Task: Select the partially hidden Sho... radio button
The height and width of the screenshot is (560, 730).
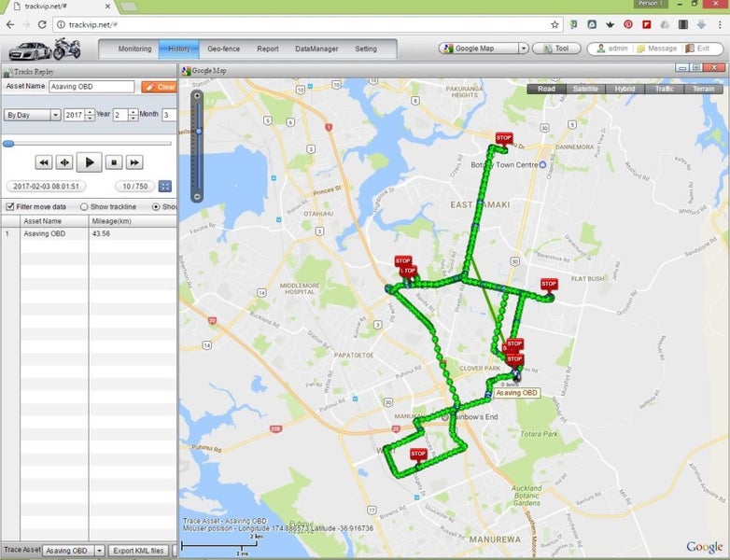Action: [x=156, y=206]
